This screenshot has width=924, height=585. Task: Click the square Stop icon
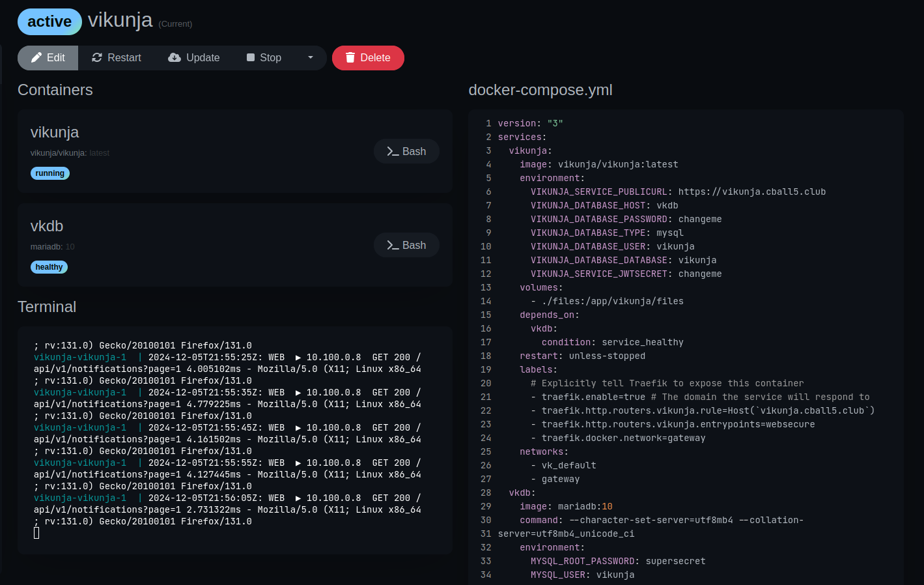pos(251,57)
